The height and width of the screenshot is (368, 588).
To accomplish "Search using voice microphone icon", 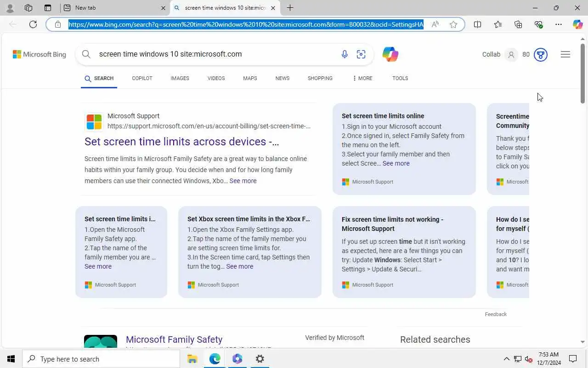I will point(345,54).
